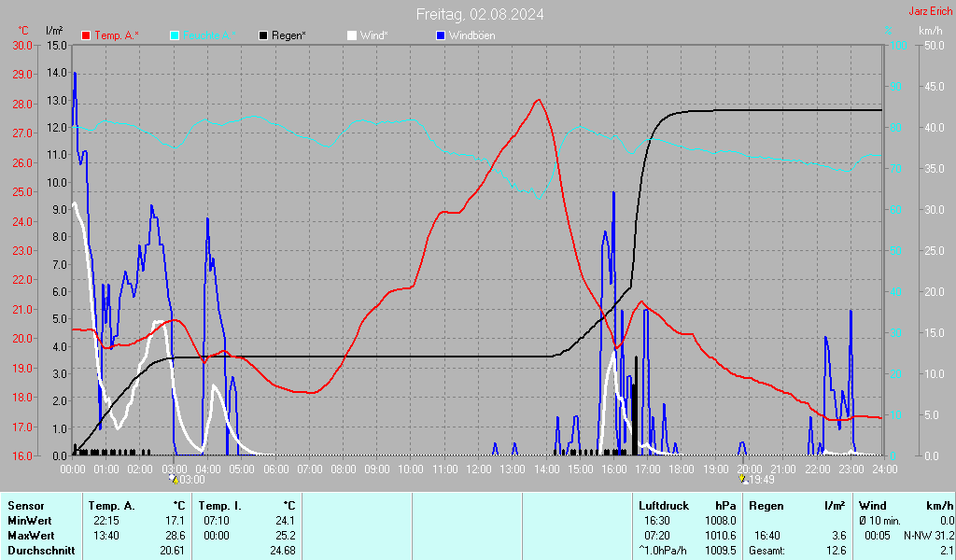Screen dimensions: 956x560
Task: Click the 'Gesamt:' rain total label
Action: [767, 551]
